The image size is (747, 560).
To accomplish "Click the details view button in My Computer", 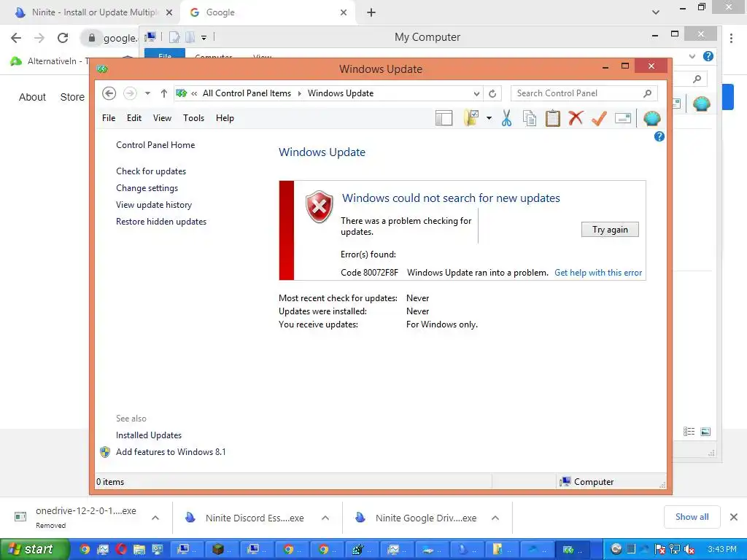I will coord(689,432).
